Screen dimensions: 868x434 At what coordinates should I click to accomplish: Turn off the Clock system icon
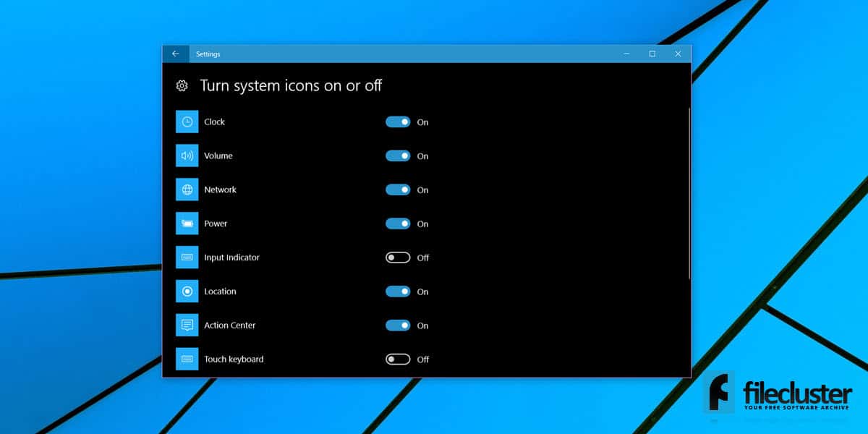(x=398, y=122)
